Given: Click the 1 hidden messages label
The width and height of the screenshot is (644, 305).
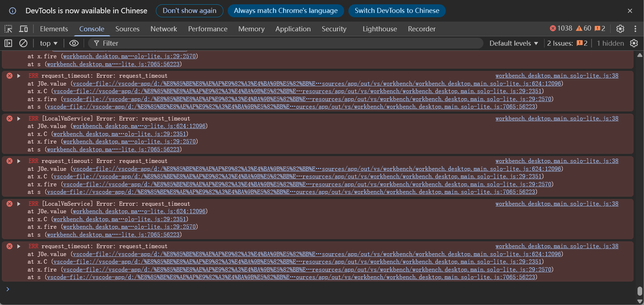Looking at the screenshot, I should (x=610, y=43).
